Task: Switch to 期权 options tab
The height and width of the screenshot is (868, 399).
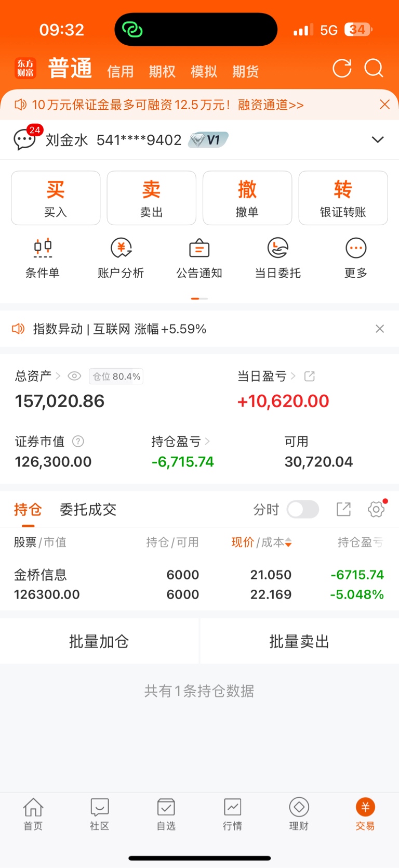Action: point(162,71)
